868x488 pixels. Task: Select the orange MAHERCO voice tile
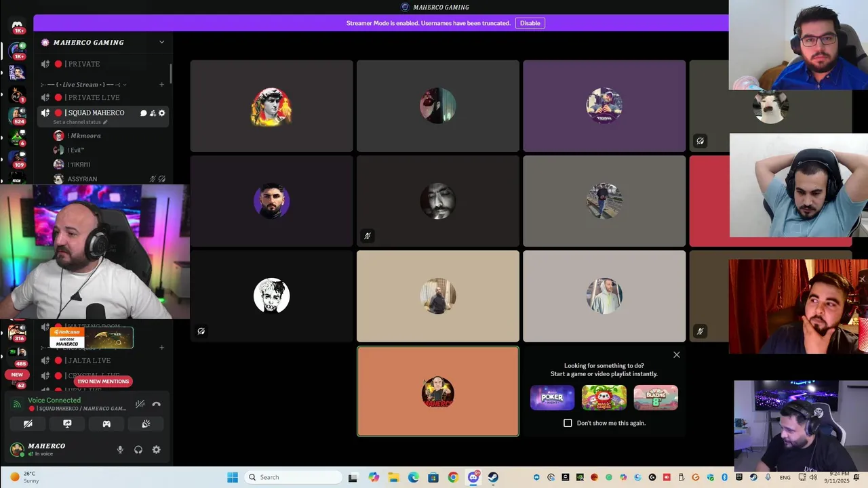pos(438,392)
